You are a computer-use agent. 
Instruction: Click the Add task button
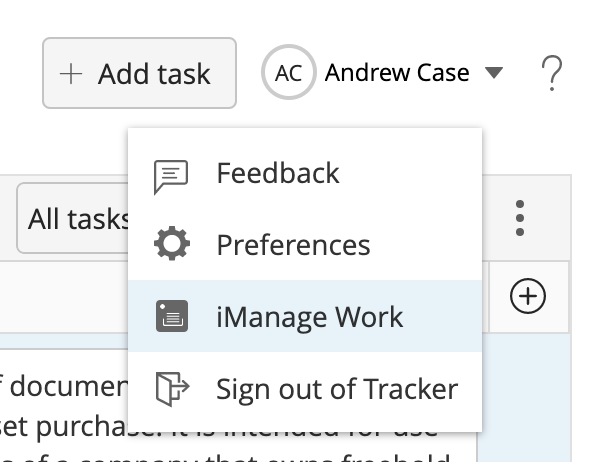(139, 73)
